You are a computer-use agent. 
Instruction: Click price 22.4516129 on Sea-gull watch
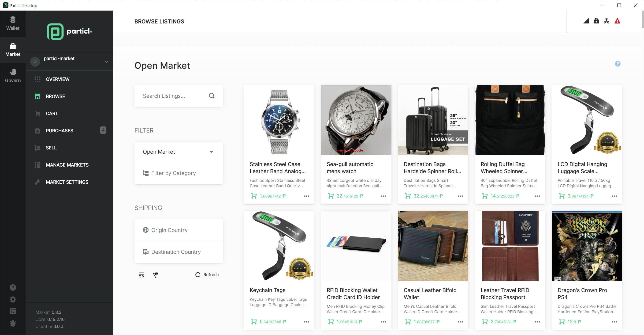350,196
